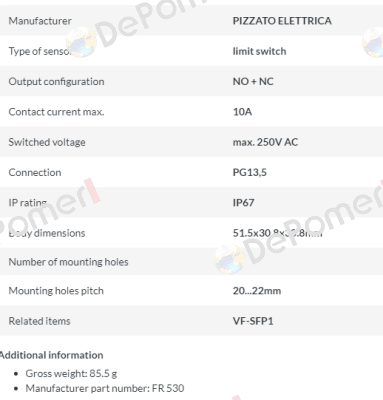Select the NO + NC output configuration
Viewport: 383px width, 400px height.
[x=253, y=82]
